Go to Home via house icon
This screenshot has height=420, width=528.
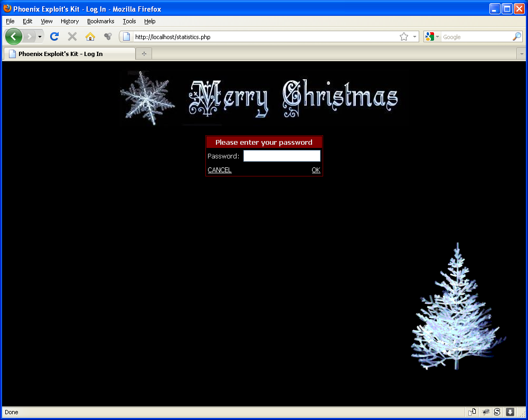[90, 36]
